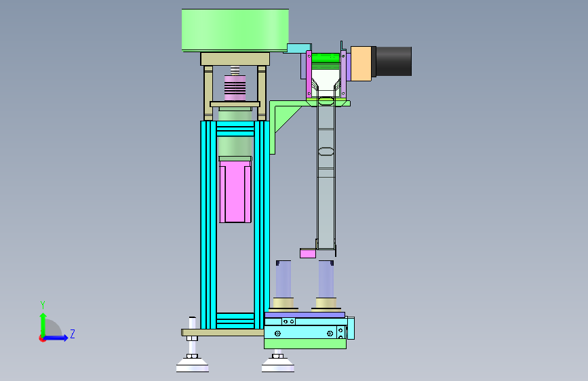
Task: Select the right blue cylinder container
Action: coord(326,279)
